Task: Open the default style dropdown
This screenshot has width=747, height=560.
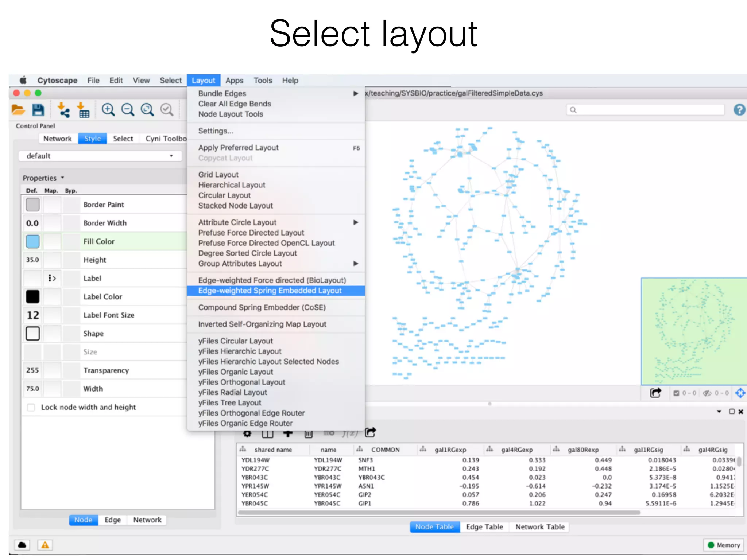Action: pyautogui.click(x=100, y=156)
